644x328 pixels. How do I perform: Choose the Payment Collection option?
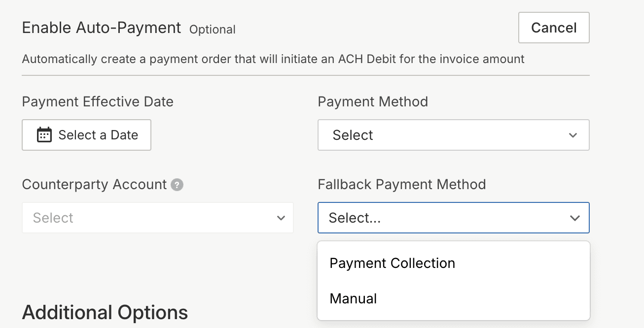click(x=392, y=263)
